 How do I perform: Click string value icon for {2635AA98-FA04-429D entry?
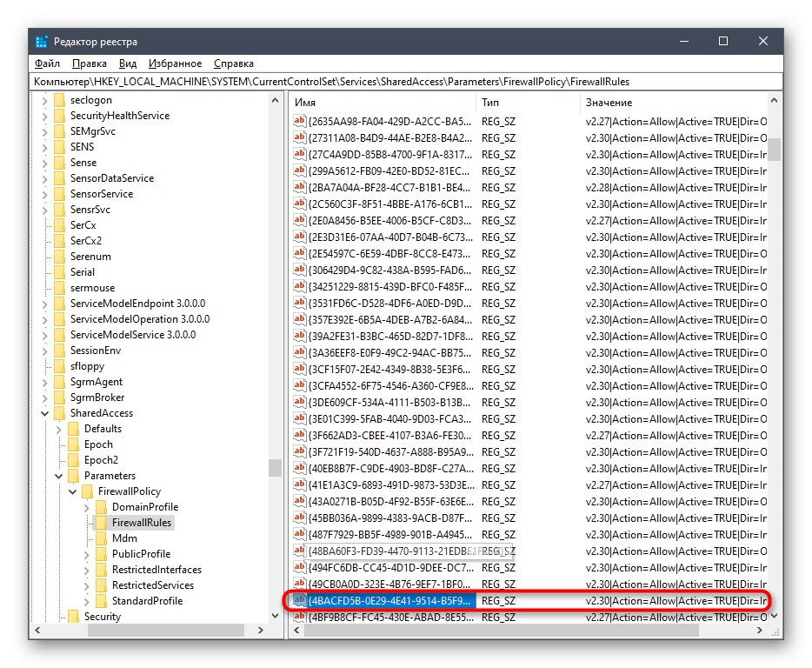(299, 121)
